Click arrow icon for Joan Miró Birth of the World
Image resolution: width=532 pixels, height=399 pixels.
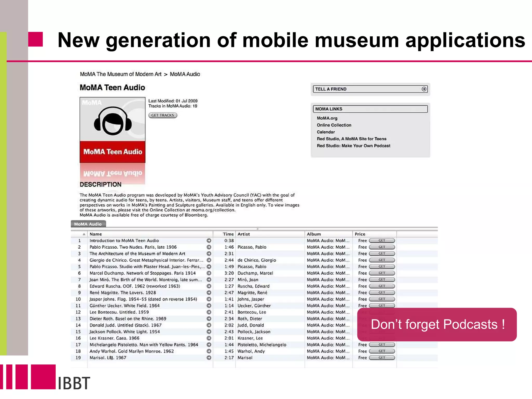click(209, 280)
